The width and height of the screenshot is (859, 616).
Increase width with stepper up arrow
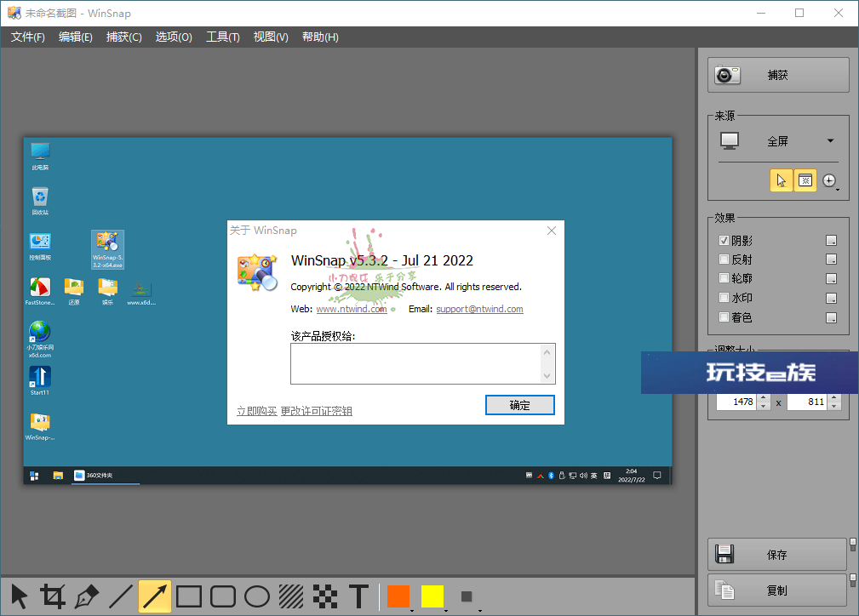click(765, 398)
